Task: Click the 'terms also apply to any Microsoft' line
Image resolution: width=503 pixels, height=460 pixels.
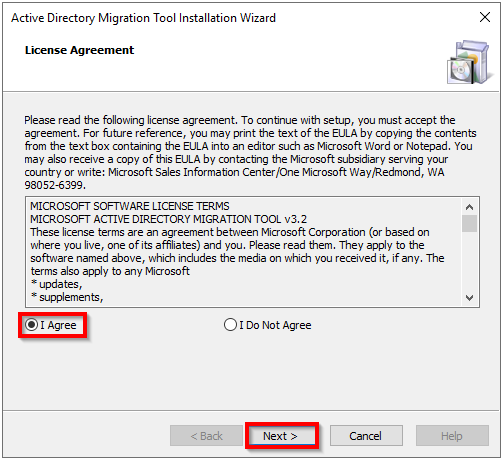Action: pyautogui.click(x=110, y=271)
